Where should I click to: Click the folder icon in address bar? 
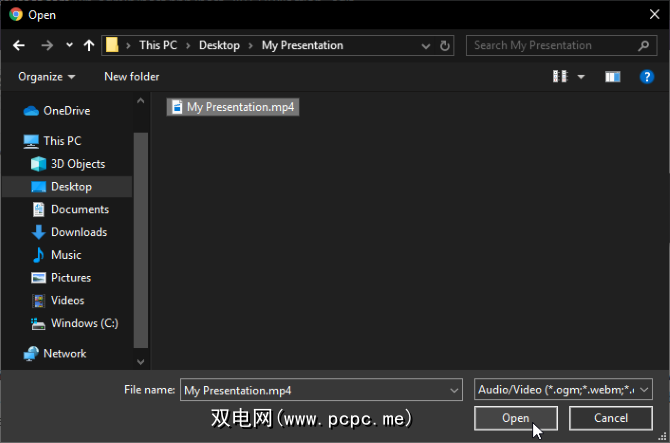[x=112, y=45]
